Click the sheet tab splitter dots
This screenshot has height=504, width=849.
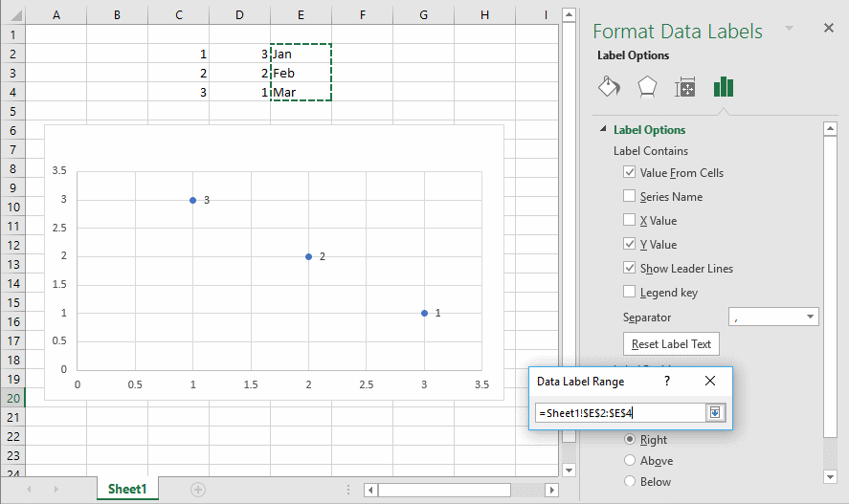[348, 490]
